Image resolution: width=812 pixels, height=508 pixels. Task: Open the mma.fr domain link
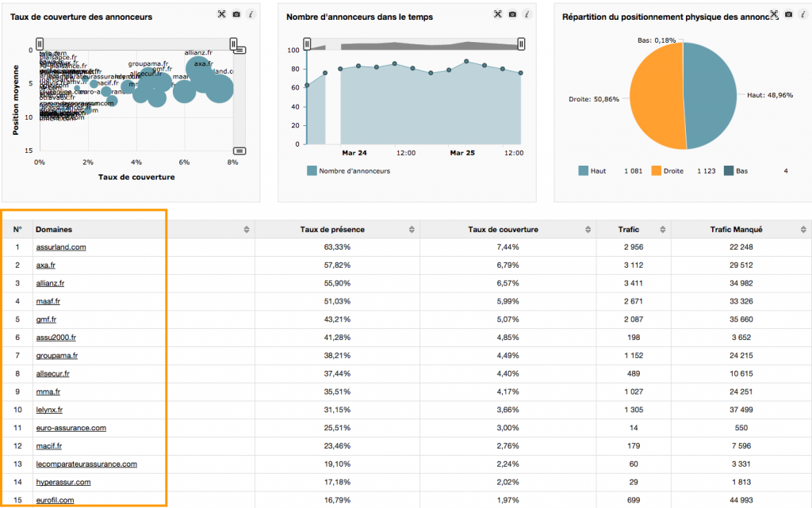[x=48, y=392]
